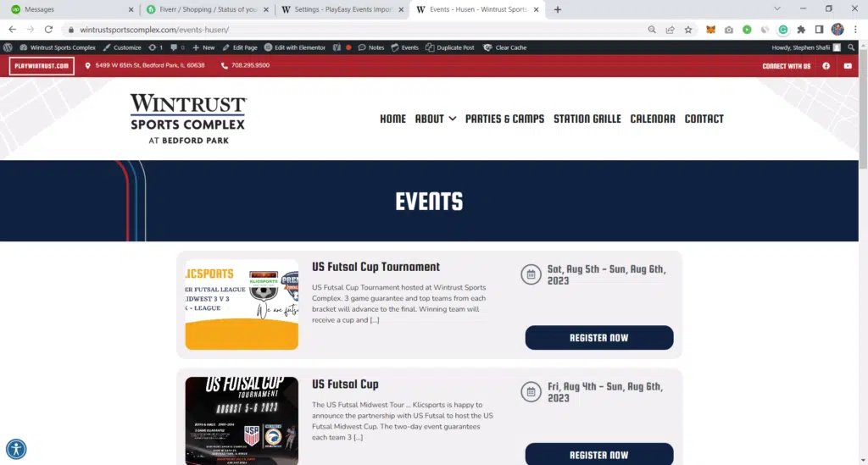Viewport: 868px width, 465px height.
Task: Bookmark this page with the star icon
Action: pyautogui.click(x=687, y=29)
